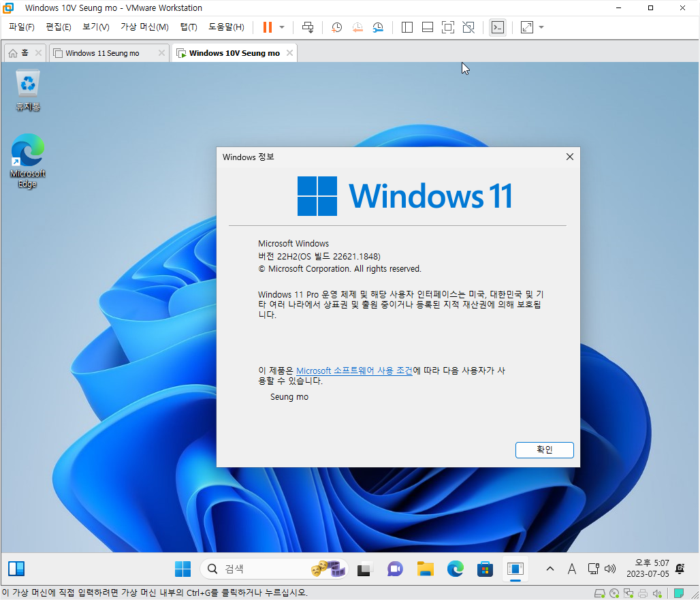Click the revert to snapshot icon
This screenshot has height=600, width=700.
point(357,27)
